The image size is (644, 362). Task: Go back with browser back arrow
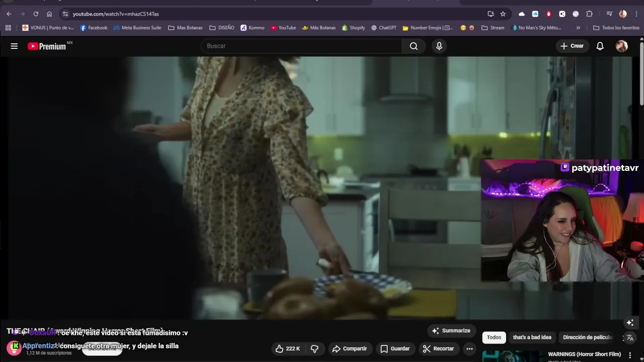pos(9,14)
